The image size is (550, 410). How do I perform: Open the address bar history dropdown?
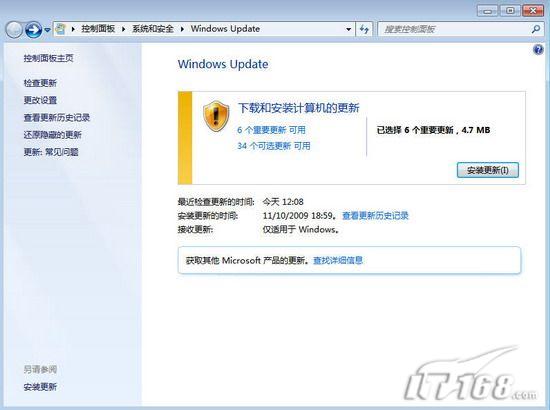pos(348,29)
